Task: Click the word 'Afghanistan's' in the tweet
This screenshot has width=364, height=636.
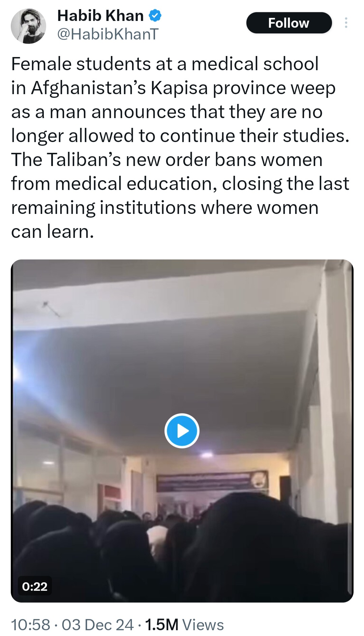Action: tap(89, 88)
